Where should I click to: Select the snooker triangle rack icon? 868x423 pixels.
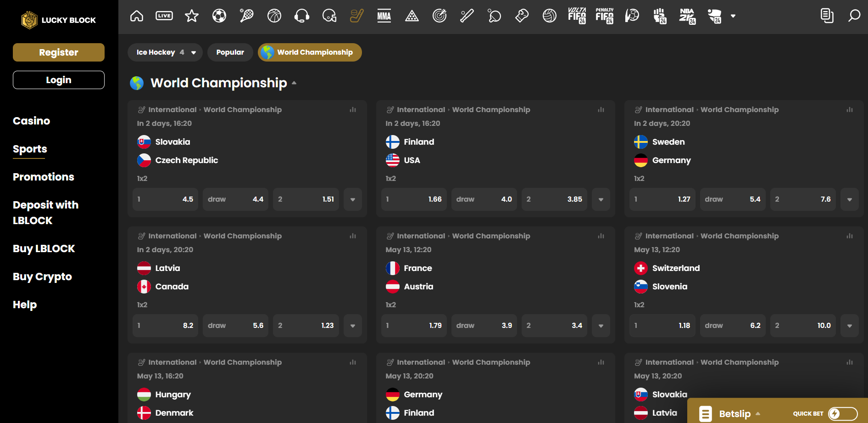pos(412,16)
